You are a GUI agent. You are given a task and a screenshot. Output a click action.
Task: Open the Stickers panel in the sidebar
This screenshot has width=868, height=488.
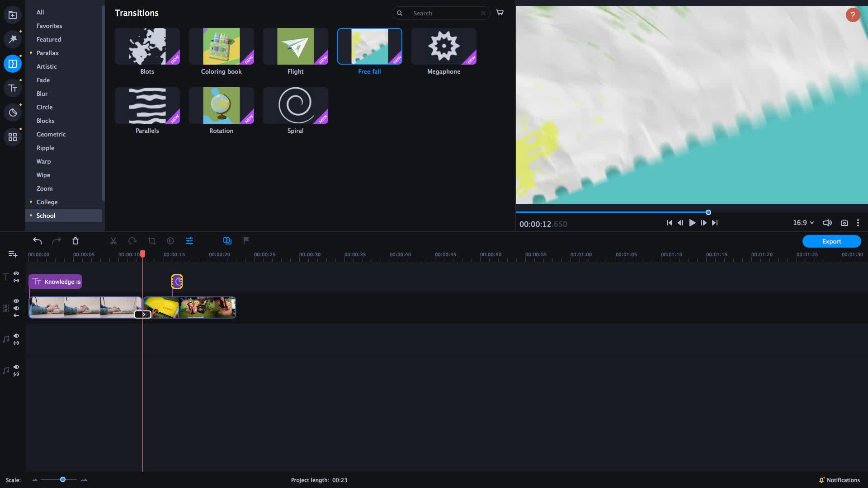tap(12, 136)
